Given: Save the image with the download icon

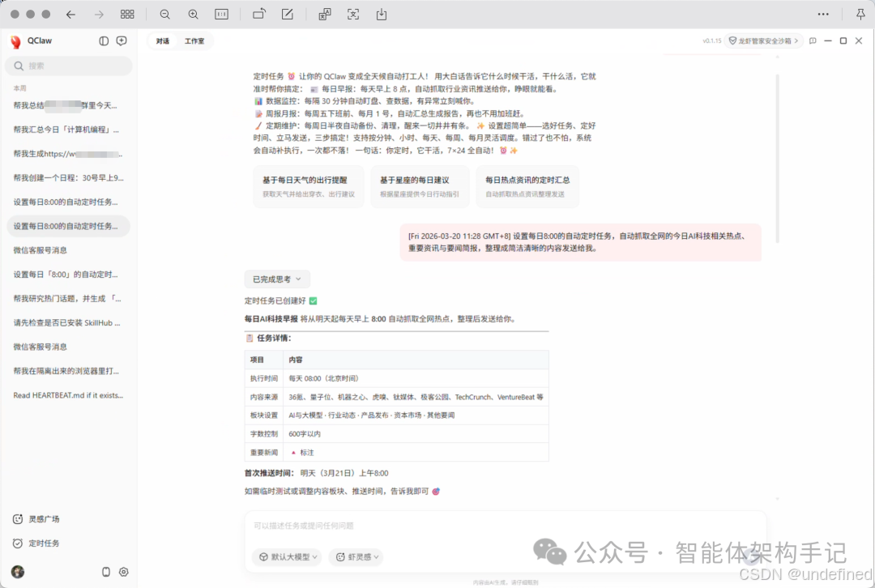Looking at the screenshot, I should coord(382,15).
